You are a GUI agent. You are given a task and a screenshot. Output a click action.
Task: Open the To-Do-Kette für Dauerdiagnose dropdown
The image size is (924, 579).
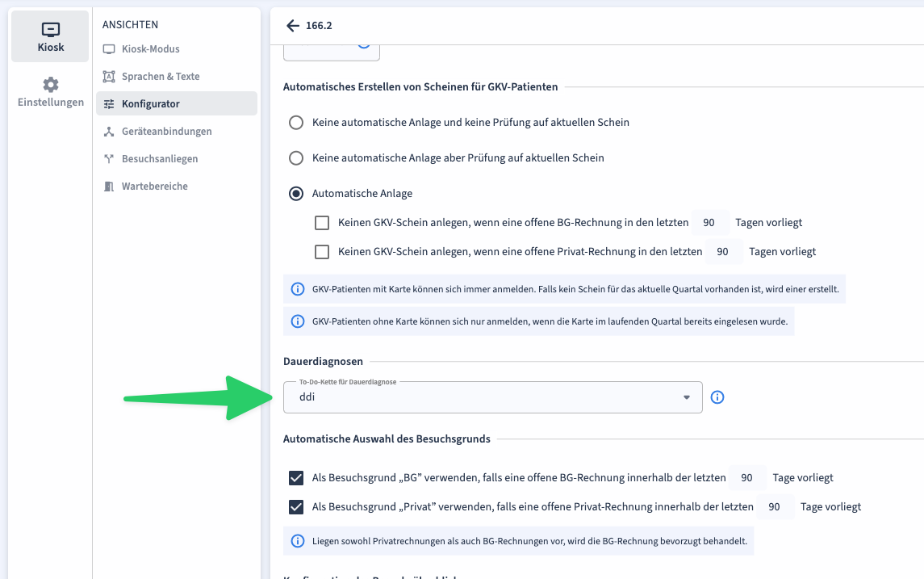pyautogui.click(x=484, y=397)
